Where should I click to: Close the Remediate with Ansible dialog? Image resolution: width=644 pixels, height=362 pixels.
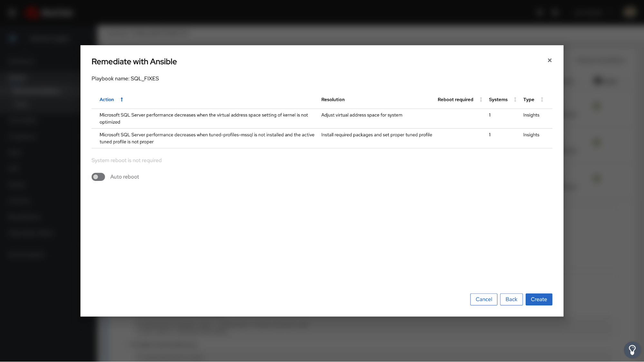click(550, 60)
